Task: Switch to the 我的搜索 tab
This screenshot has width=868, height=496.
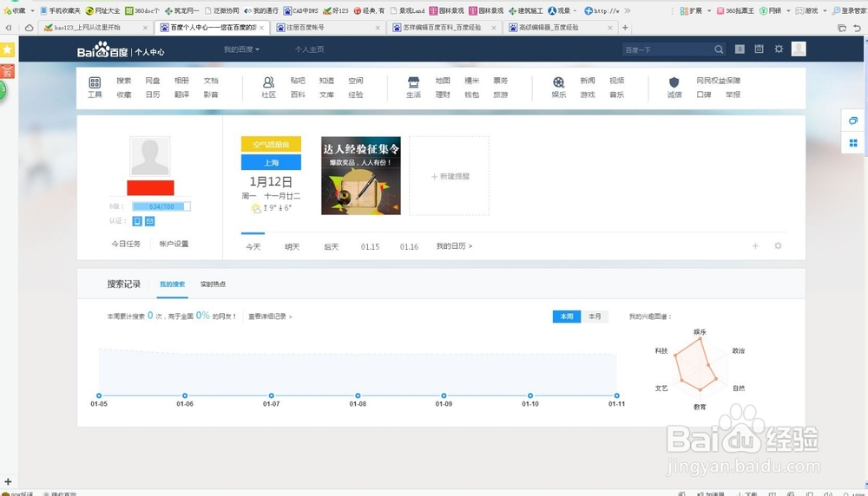Action: [x=172, y=284]
